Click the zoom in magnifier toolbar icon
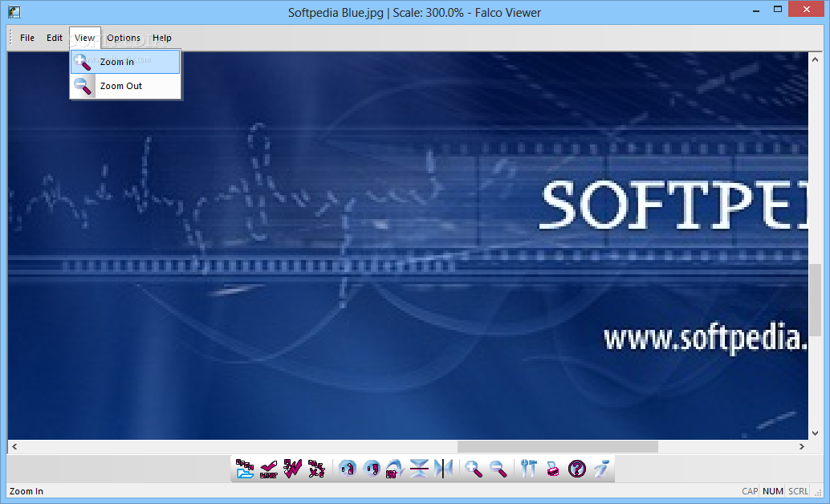The height and width of the screenshot is (504, 830). (x=474, y=469)
